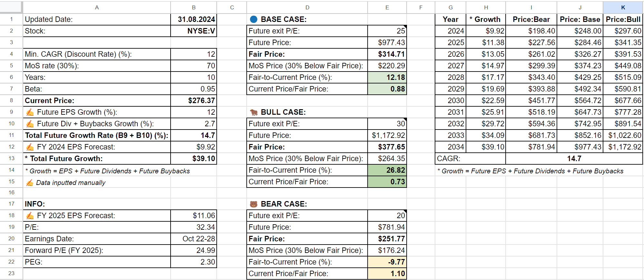Click the pencil icon next to Future Div + Buybacks
Screen dimensions: 644x280
30,124
